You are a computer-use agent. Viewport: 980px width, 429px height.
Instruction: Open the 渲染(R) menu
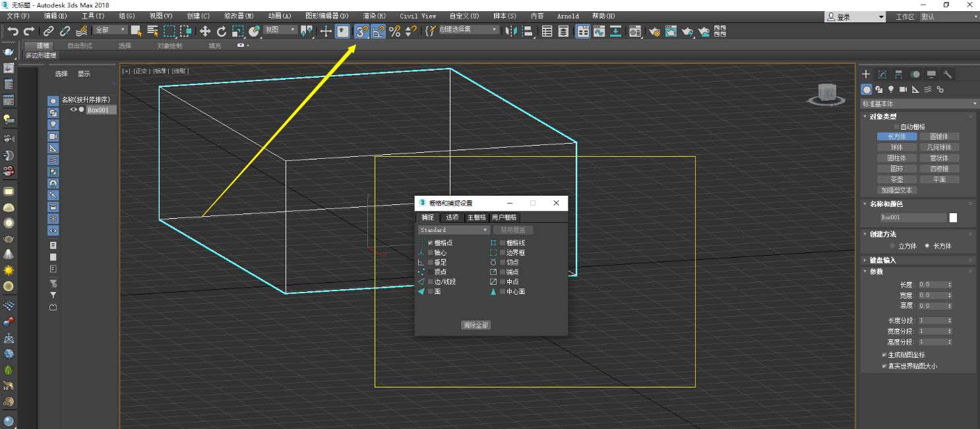pos(374,16)
